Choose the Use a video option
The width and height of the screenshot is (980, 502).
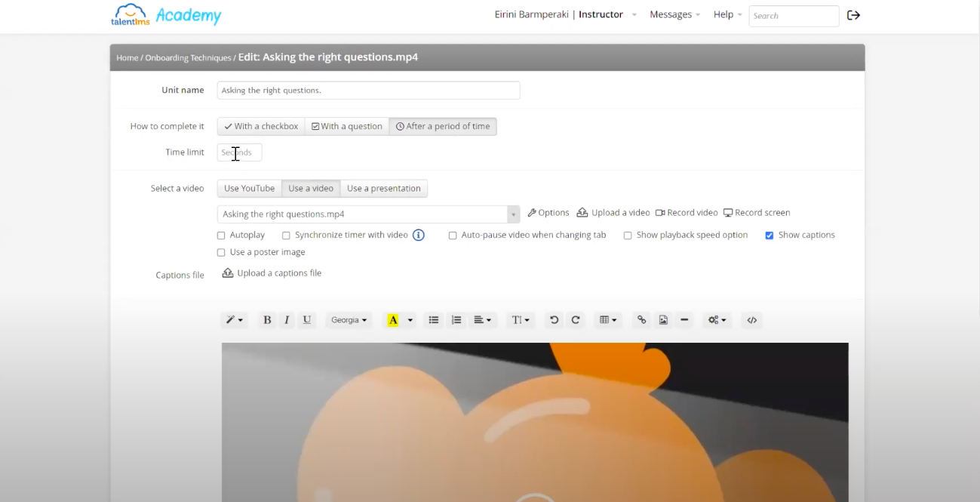(311, 189)
